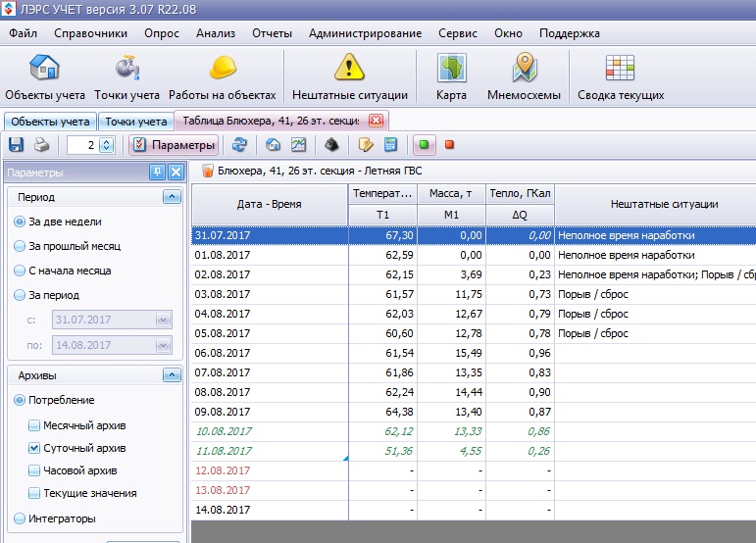The height and width of the screenshot is (543, 756).
Task: Open the end date 14.08.2017 dropdown
Action: pyautogui.click(x=163, y=345)
